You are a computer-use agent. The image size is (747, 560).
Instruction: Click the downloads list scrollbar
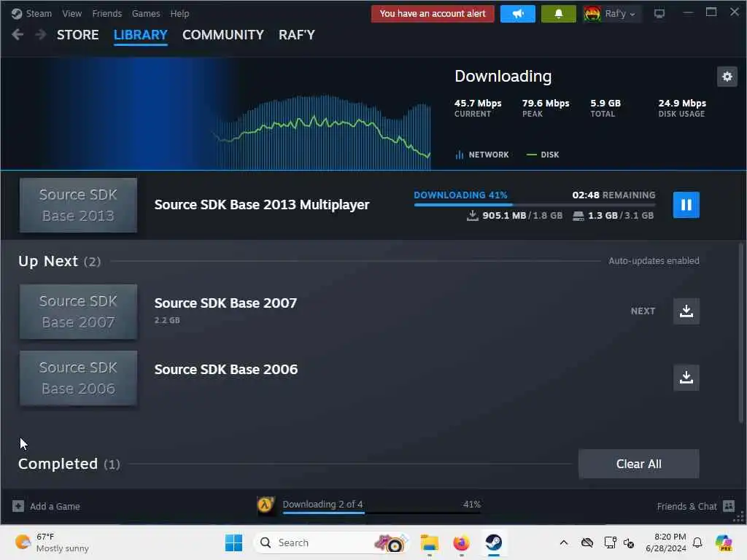740,333
